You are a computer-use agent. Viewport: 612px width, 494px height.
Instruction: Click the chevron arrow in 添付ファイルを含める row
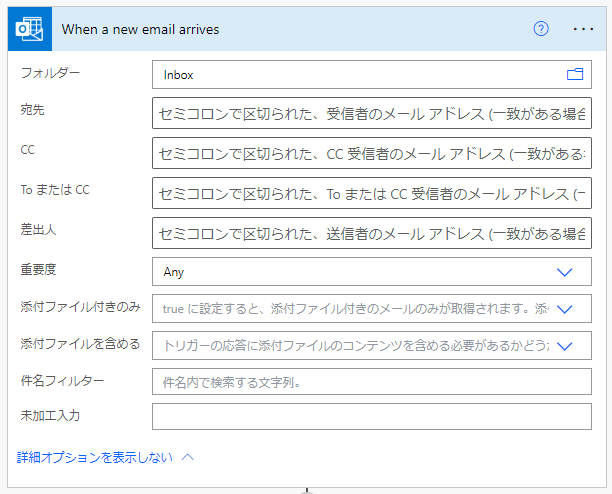[x=565, y=345]
